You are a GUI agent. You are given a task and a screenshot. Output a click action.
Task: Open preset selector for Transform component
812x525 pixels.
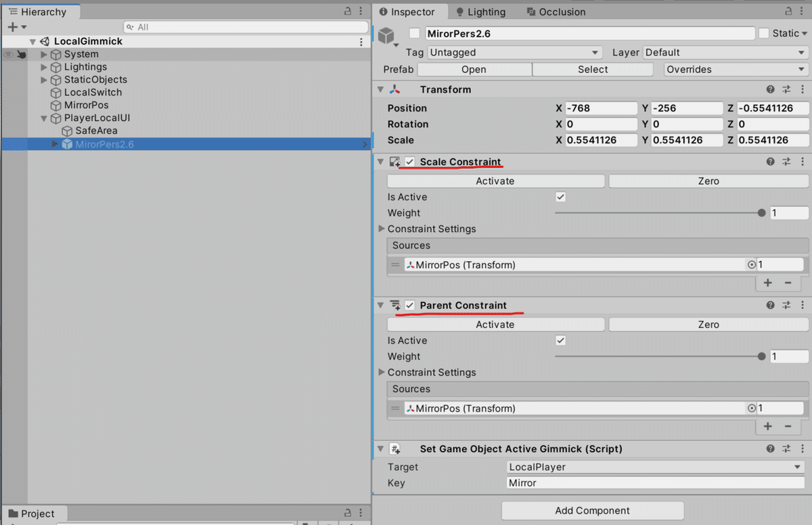coord(786,89)
